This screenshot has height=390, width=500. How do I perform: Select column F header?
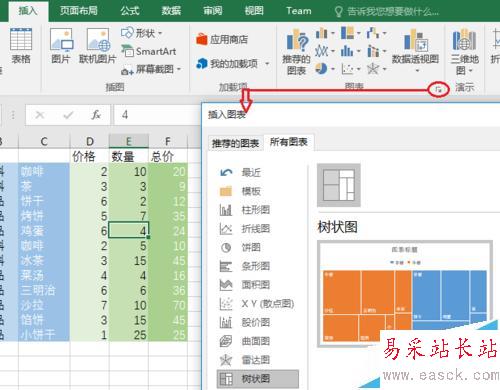point(168,141)
